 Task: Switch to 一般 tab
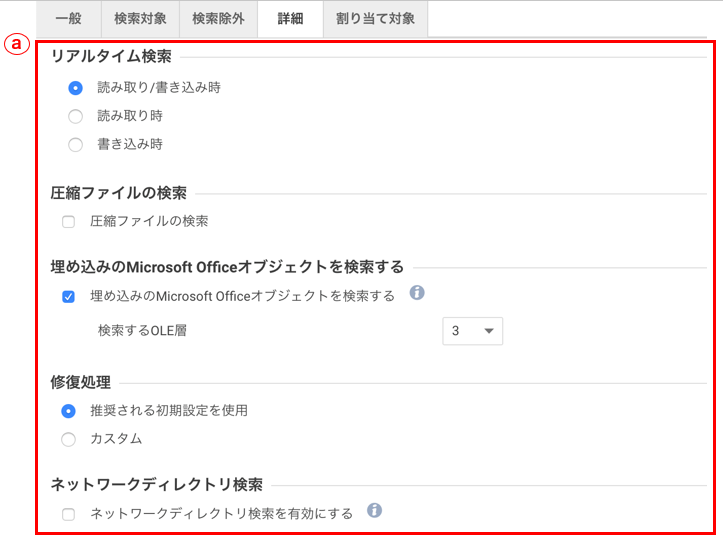(68, 18)
